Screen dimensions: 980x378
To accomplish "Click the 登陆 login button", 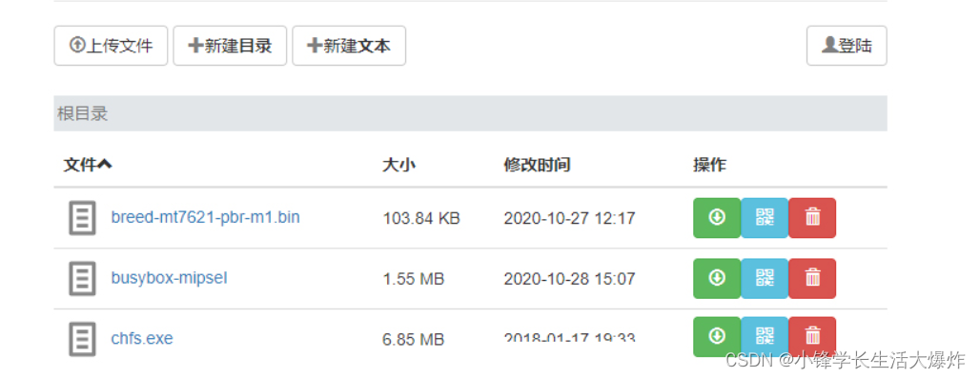I will coord(847,46).
